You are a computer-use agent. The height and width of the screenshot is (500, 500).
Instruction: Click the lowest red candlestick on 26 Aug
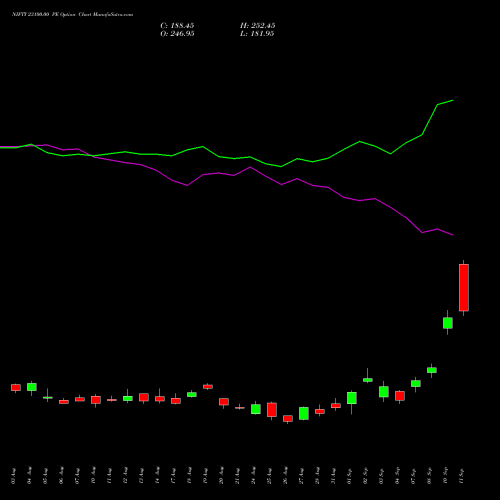(x=288, y=419)
